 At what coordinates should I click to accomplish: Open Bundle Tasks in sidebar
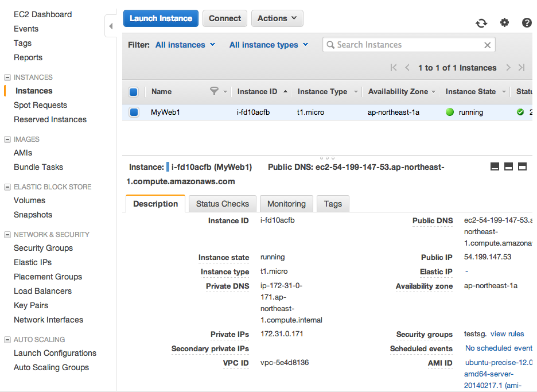coord(38,167)
